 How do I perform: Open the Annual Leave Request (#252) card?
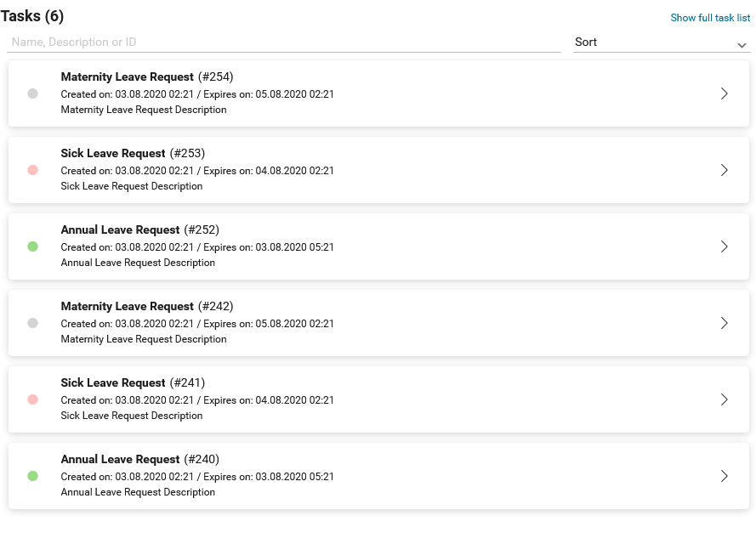click(378, 246)
